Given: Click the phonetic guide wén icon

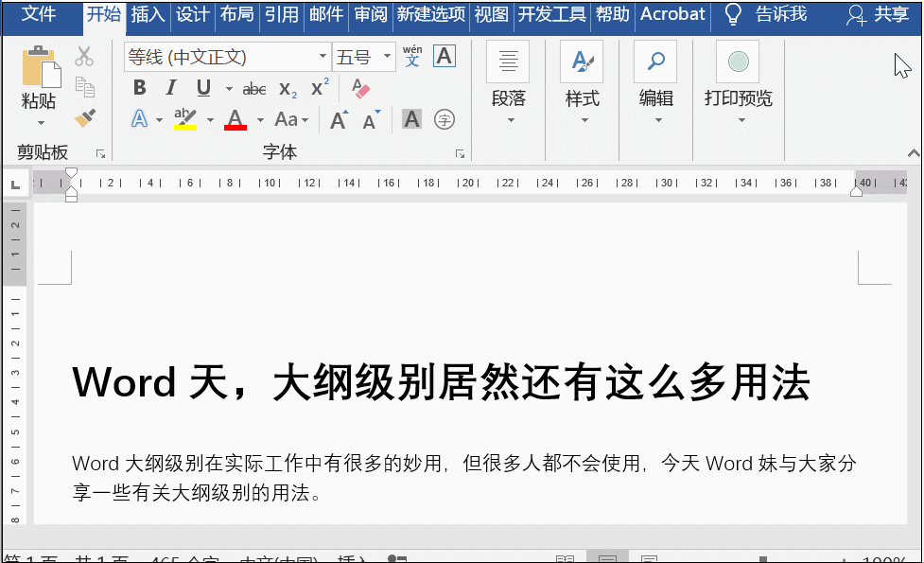Looking at the screenshot, I should coord(412,56).
